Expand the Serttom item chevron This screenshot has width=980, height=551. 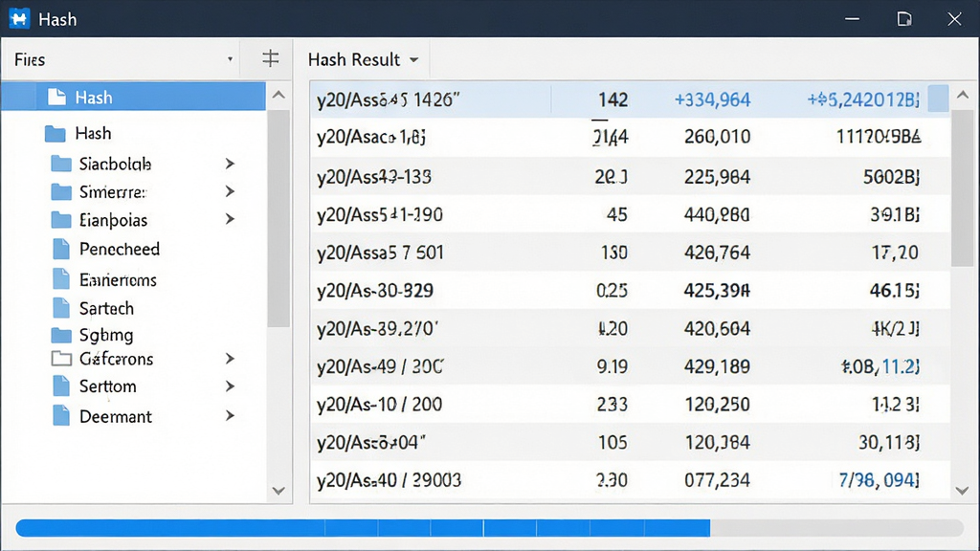point(230,386)
